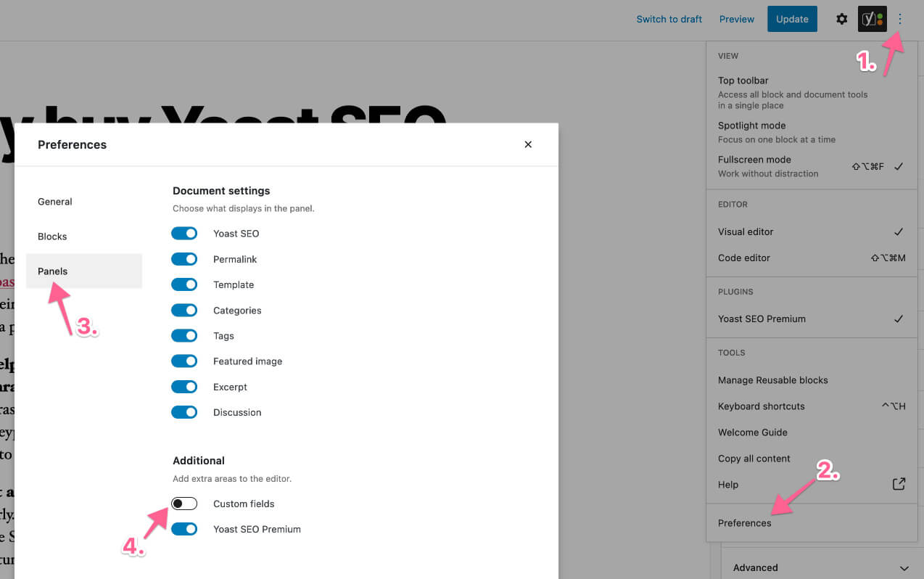This screenshot has width=924, height=579.
Task: Select the General tab in Preferences
Action: point(55,202)
